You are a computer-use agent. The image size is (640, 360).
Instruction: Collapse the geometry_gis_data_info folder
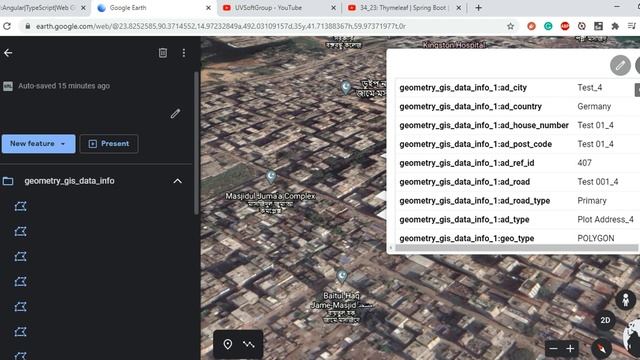pyautogui.click(x=178, y=181)
